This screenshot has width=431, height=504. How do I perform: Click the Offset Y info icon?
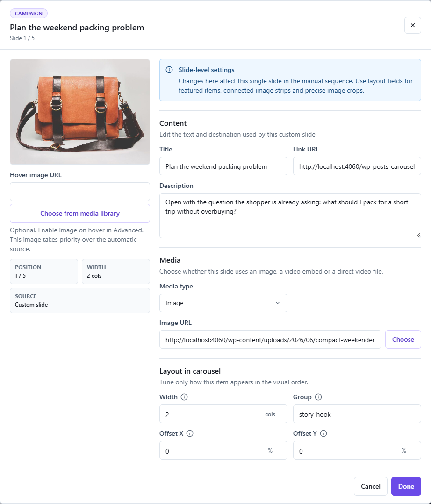[323, 433]
